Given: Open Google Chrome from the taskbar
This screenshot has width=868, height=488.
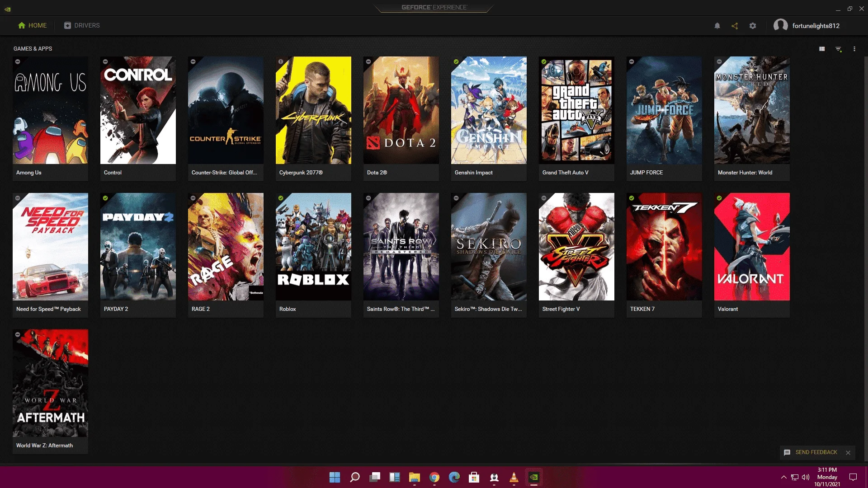Looking at the screenshot, I should [434, 477].
